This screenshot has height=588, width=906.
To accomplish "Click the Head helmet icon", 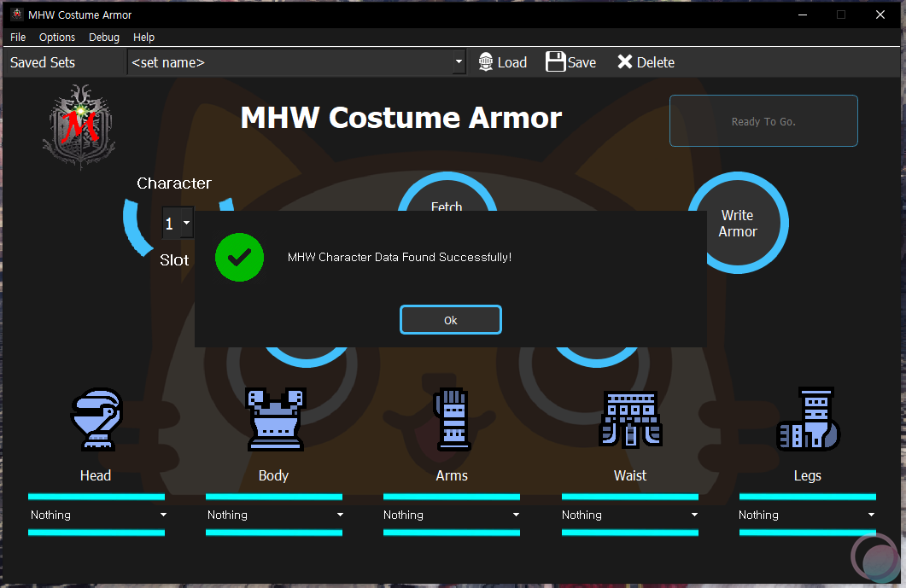I will [x=96, y=419].
